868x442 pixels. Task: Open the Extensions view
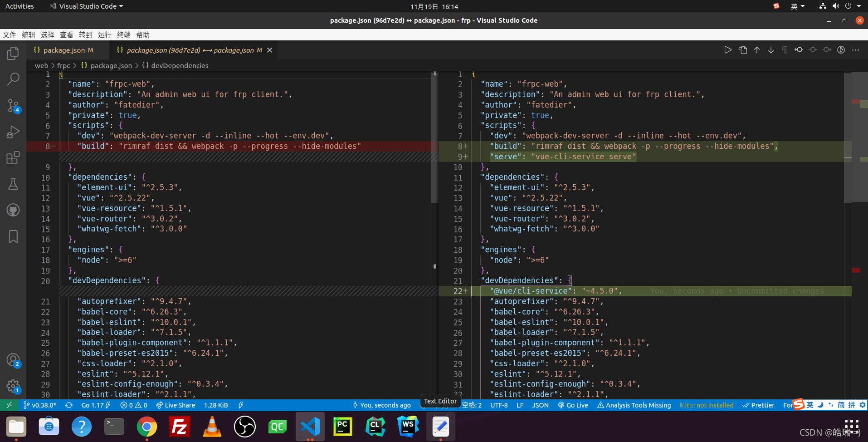point(13,158)
